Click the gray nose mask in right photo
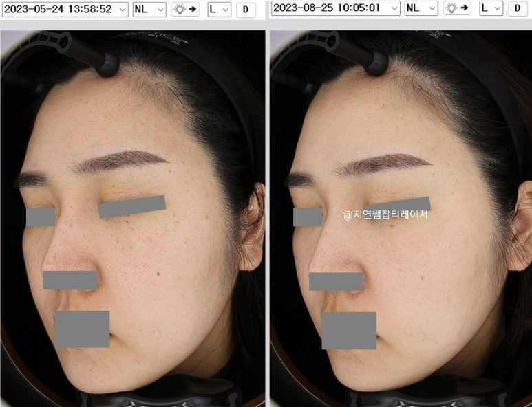Viewport: 532px width, 407px height. click(336, 281)
